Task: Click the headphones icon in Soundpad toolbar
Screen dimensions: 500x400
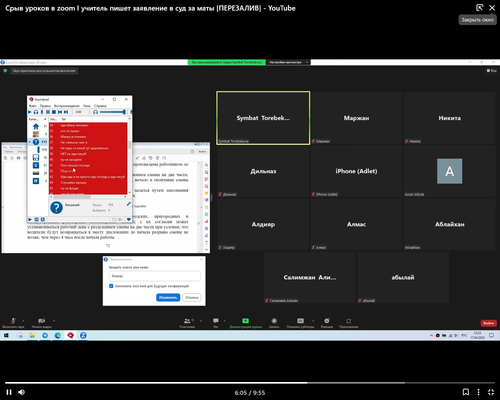Action: pyautogui.click(x=36, y=112)
